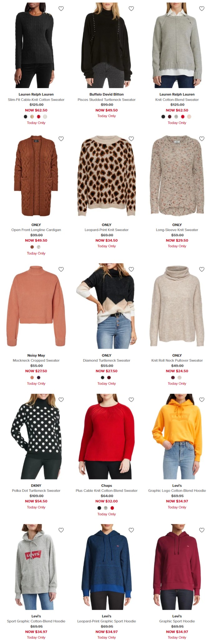Open the Polka Dot Turtleneck Sweater image
The image size is (214, 644).
pos(36,436)
